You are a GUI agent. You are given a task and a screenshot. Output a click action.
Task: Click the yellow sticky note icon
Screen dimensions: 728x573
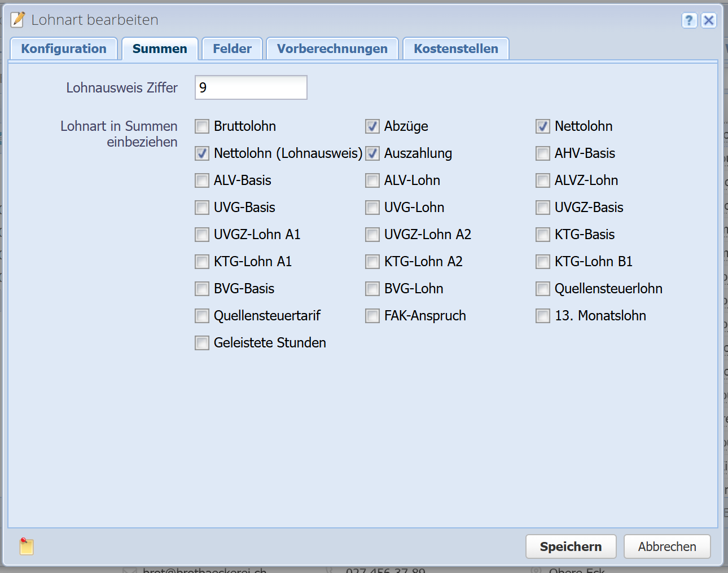click(x=27, y=546)
